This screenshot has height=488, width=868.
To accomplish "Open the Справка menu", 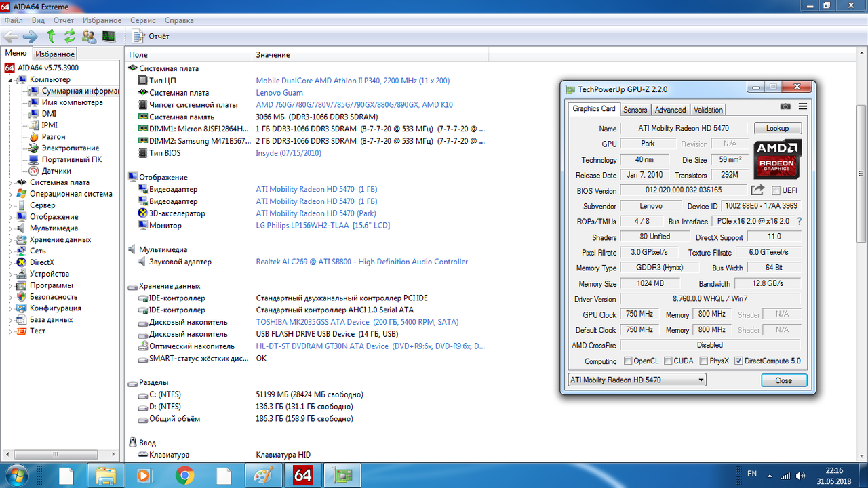I will click(179, 20).
